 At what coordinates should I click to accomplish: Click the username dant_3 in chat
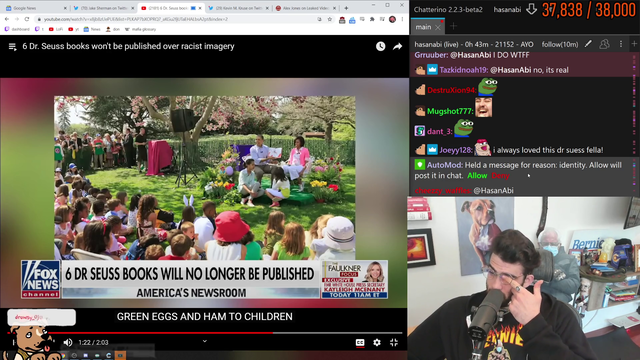click(439, 131)
